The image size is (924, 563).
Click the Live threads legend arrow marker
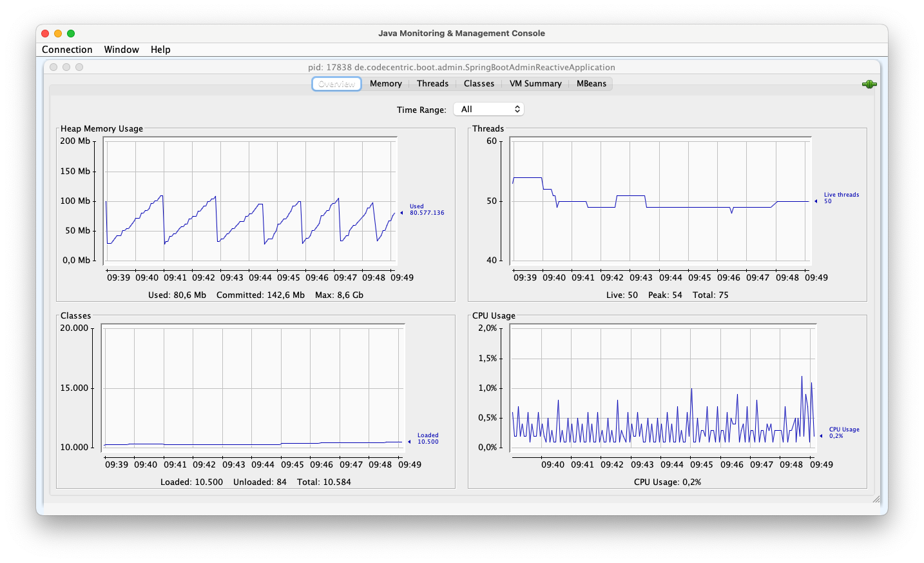[x=816, y=201]
